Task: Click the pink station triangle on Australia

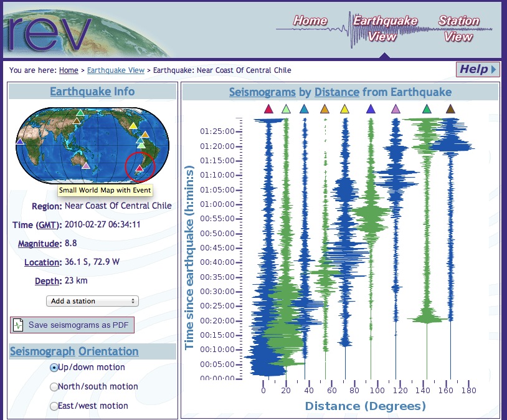Action: pyautogui.click(x=86, y=165)
